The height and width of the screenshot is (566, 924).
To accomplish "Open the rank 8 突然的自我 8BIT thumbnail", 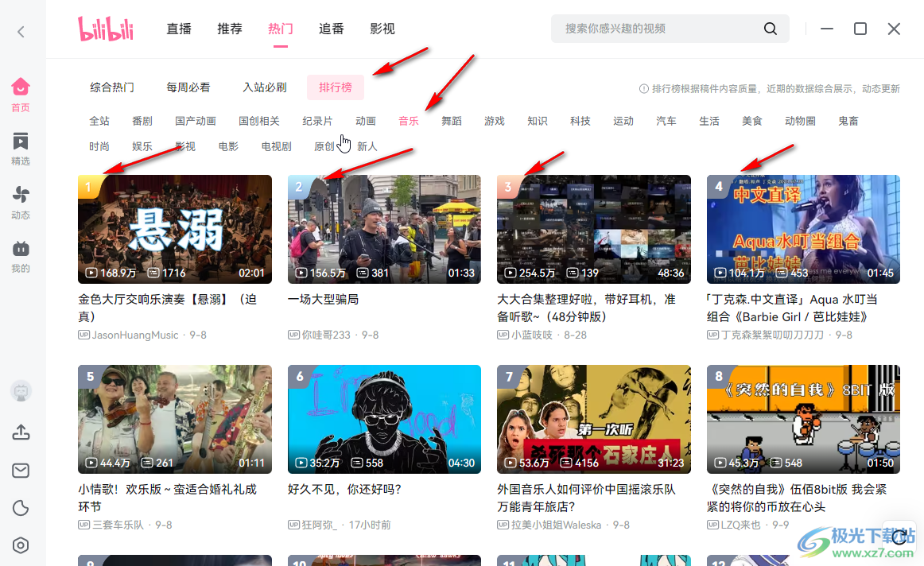I will tap(804, 420).
